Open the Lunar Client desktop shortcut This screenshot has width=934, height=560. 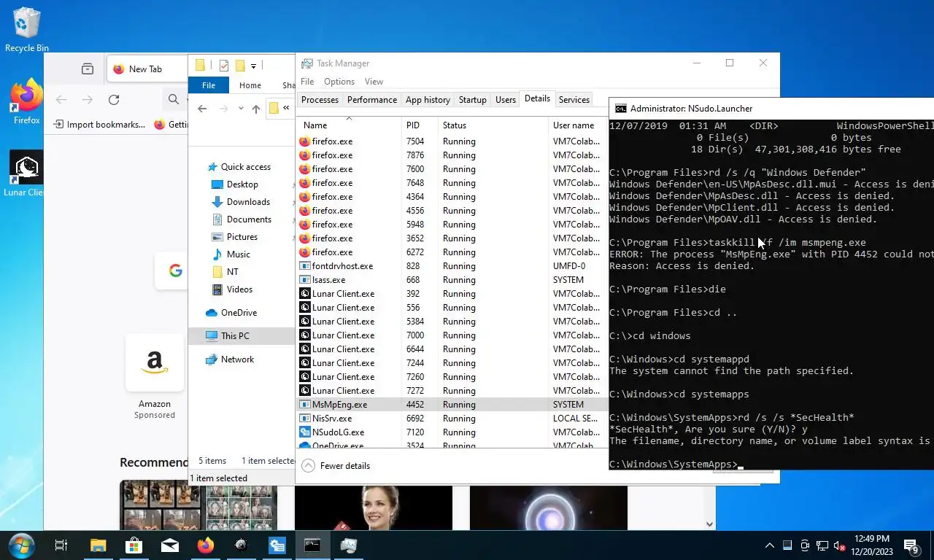[26, 174]
